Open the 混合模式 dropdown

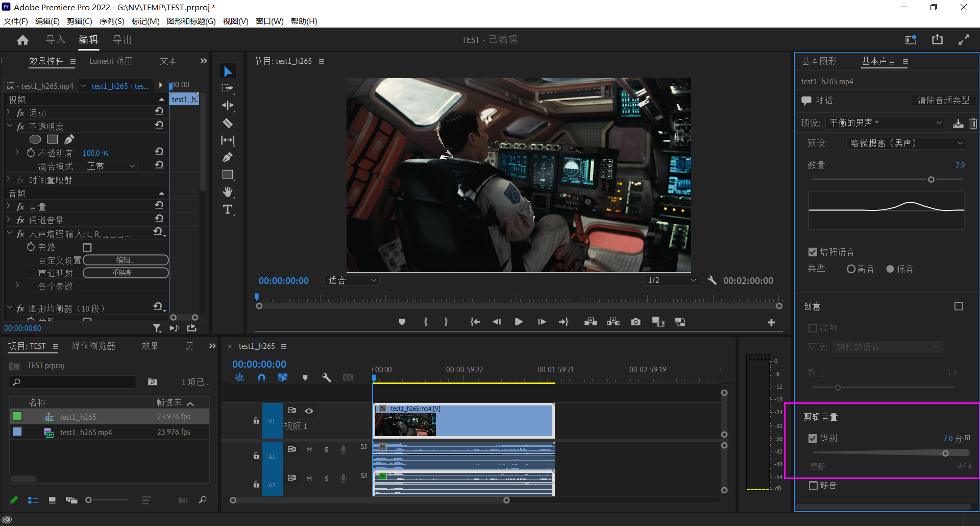pos(111,166)
